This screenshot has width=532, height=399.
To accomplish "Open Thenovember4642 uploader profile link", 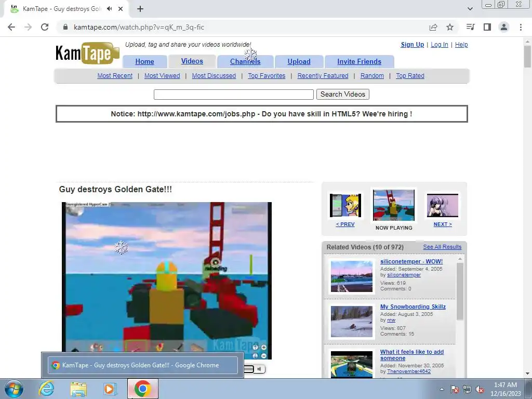I will [409, 371].
